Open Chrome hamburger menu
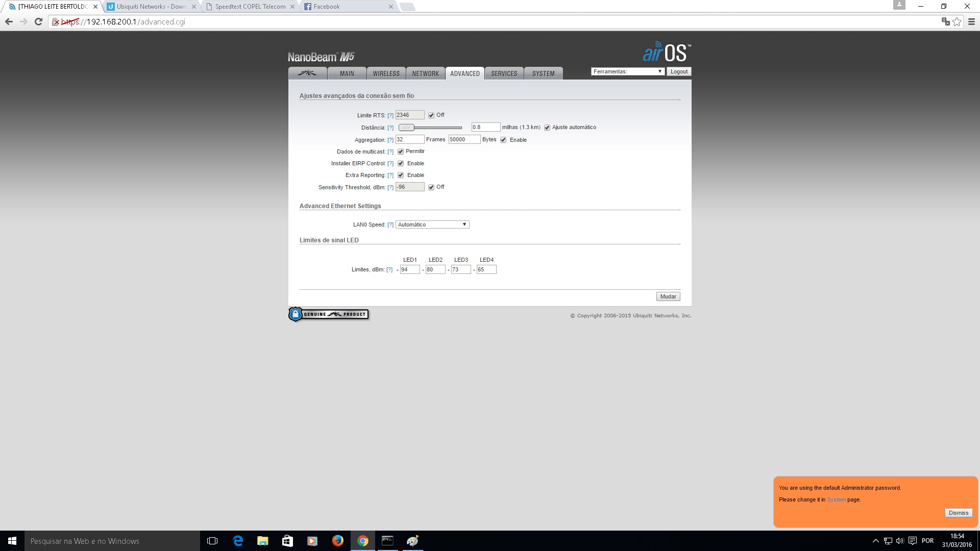Image resolution: width=980 pixels, height=551 pixels. pos(971,22)
